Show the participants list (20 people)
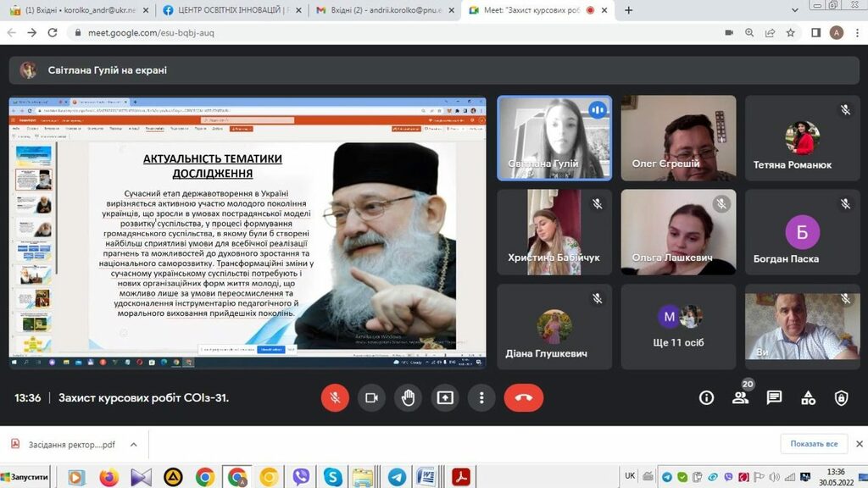 click(740, 397)
